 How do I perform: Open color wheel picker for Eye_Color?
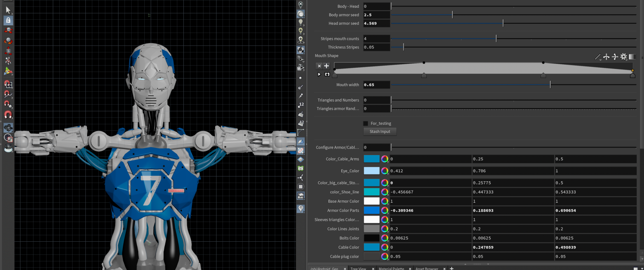coord(385,171)
